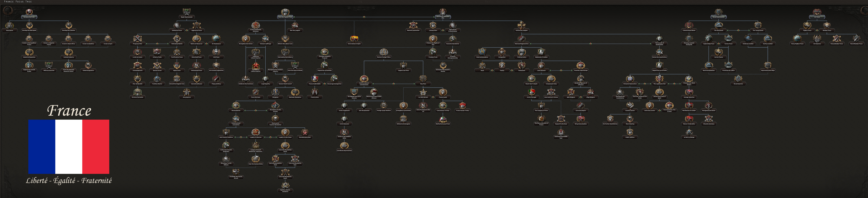The height and width of the screenshot is (198, 868).
Task: Select the Revive the National Bloc focus
Action: pyautogui.click(x=443, y=14)
